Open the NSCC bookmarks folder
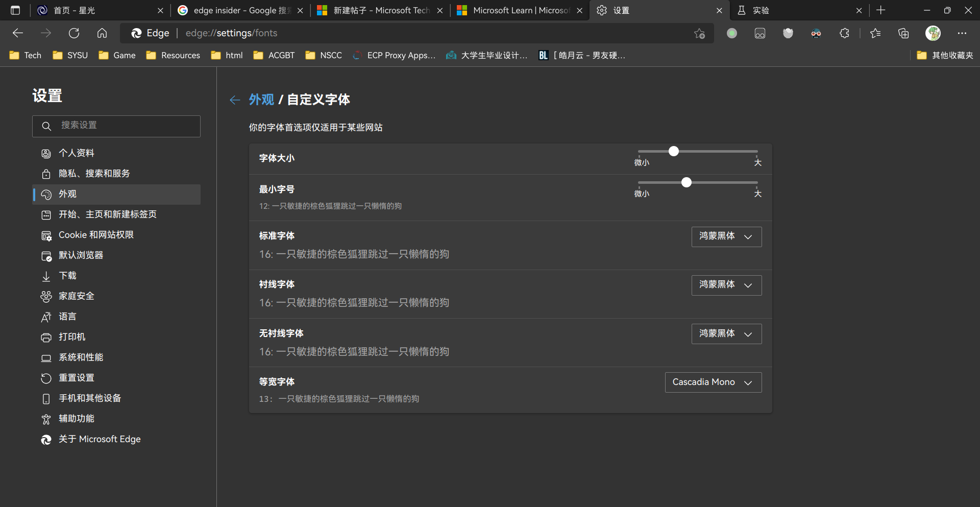Image resolution: width=980 pixels, height=507 pixels. (x=323, y=55)
